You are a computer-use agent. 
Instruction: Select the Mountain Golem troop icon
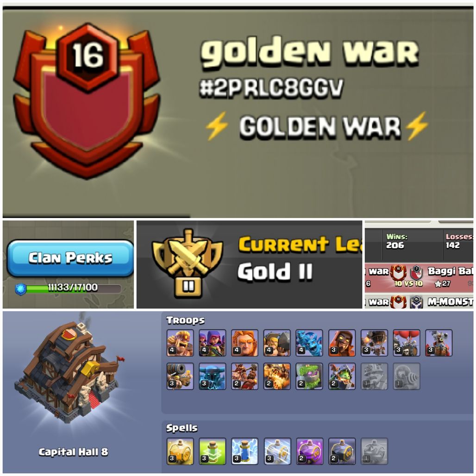(x=309, y=376)
